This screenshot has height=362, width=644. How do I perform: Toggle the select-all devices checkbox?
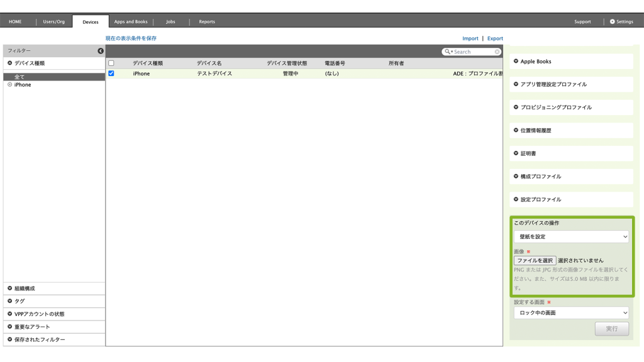tap(111, 63)
